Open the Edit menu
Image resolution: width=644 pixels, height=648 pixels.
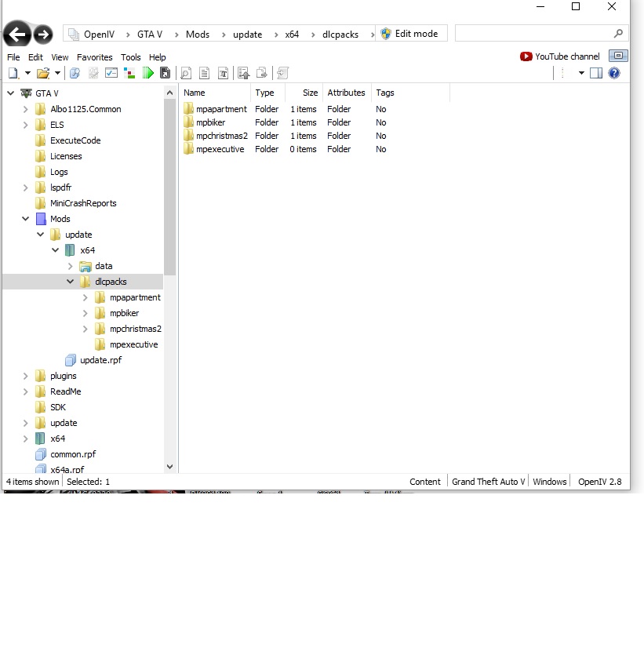tap(35, 57)
